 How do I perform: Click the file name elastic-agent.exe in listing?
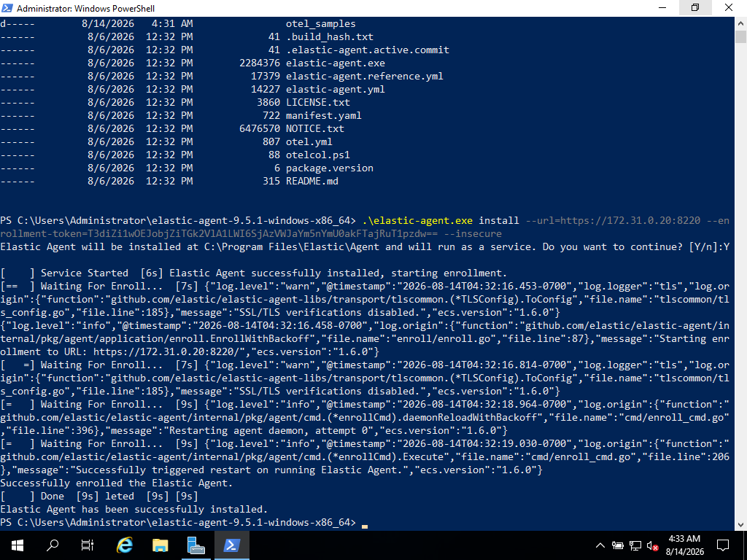[336, 63]
